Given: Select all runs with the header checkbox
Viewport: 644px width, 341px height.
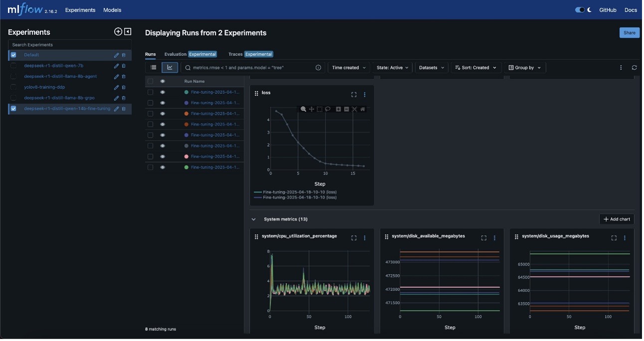Looking at the screenshot, I should [x=151, y=81].
